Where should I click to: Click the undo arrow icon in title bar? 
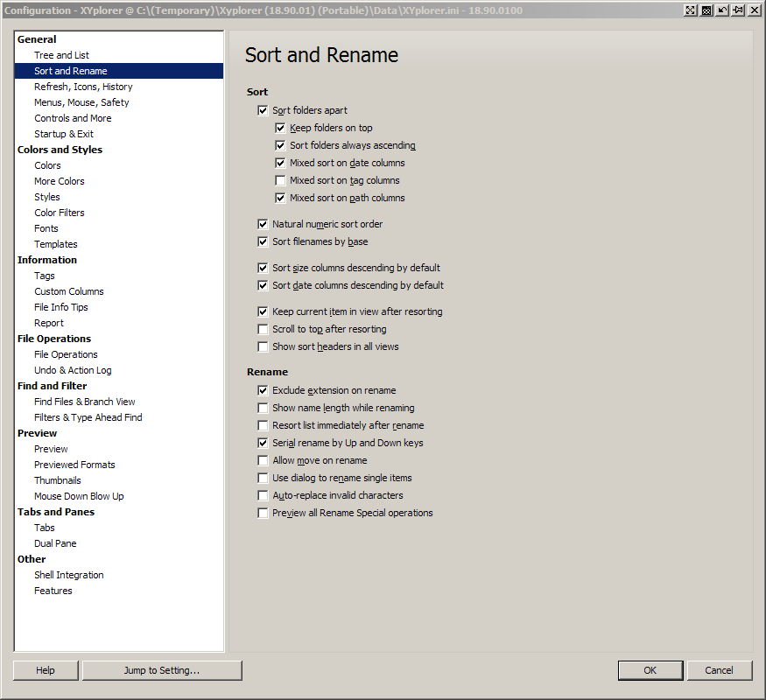coord(722,10)
